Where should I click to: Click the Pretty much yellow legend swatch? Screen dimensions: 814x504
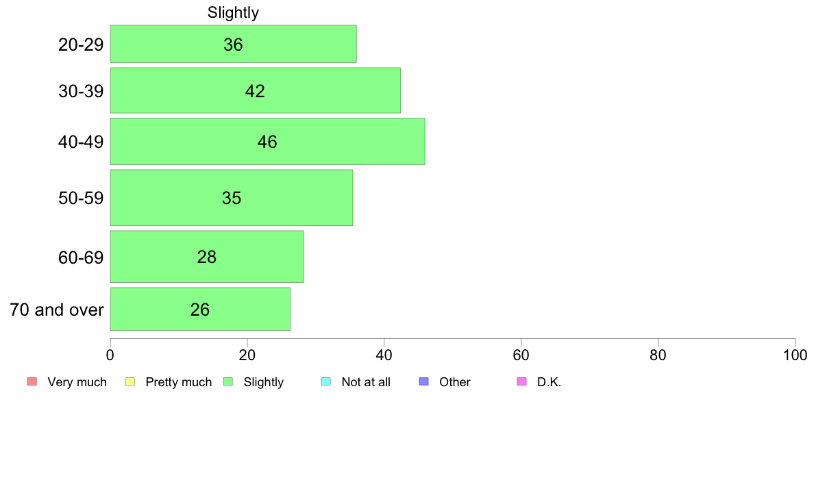[129, 381]
